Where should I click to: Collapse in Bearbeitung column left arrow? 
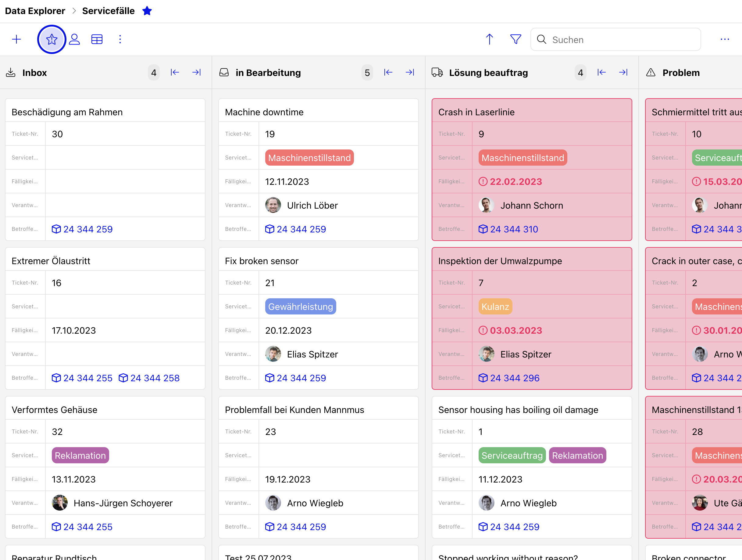click(x=388, y=73)
